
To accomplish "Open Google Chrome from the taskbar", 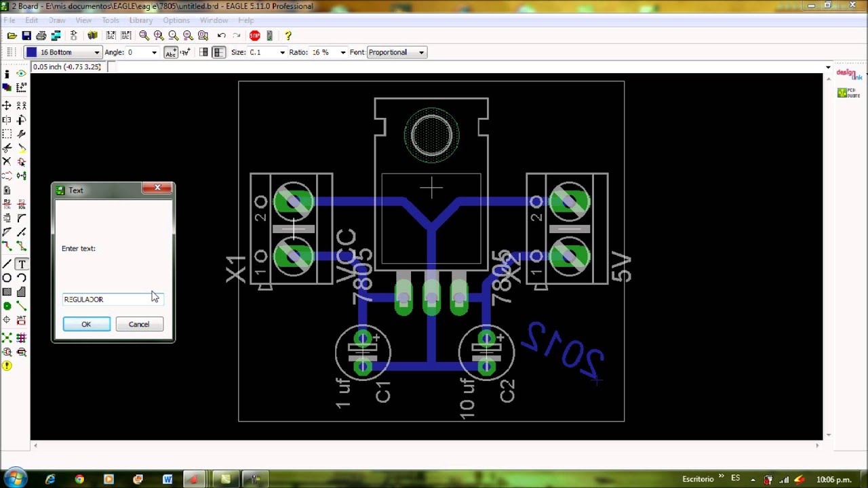I will coord(79,479).
